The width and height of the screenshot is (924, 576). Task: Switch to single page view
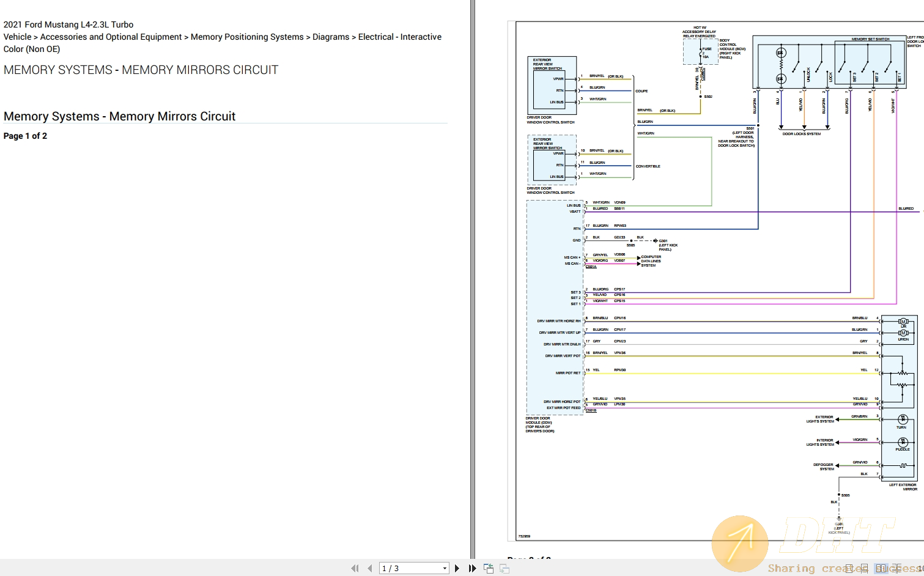(848, 568)
